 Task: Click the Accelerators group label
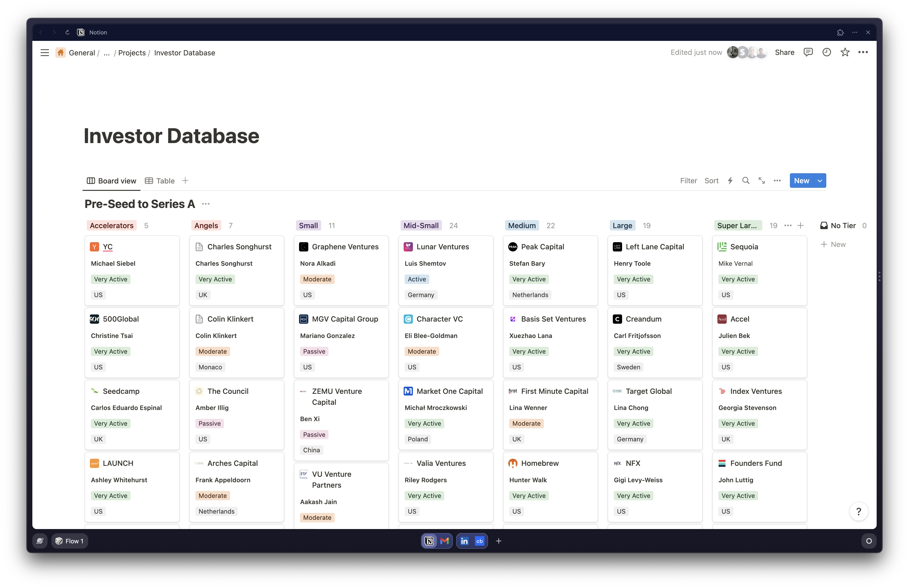coord(111,226)
